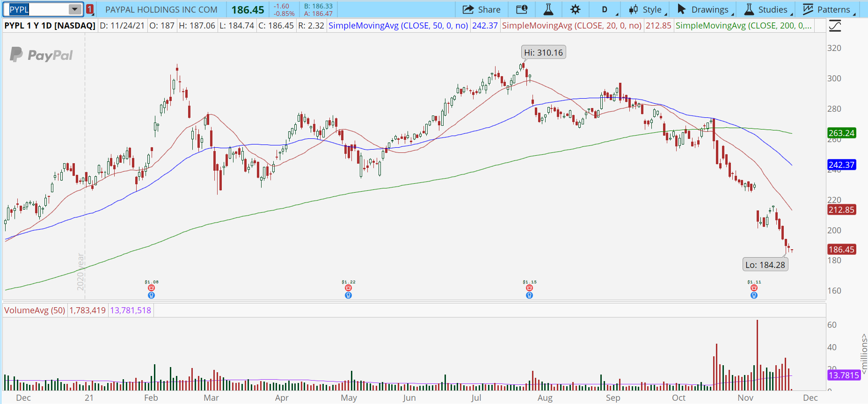Click the red linking clipboard icon numbered 1

click(x=90, y=9)
